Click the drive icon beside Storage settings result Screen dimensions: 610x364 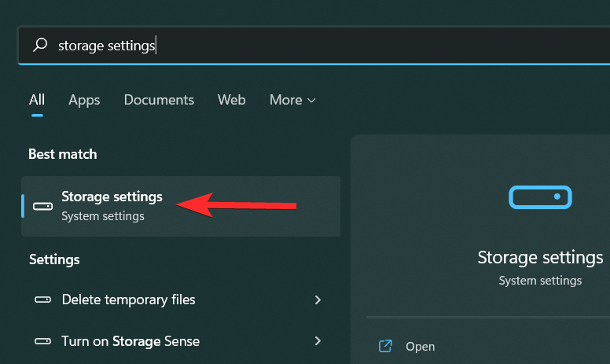(x=42, y=206)
